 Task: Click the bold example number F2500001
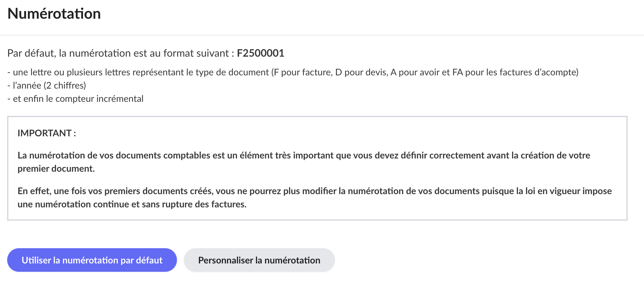(x=260, y=53)
